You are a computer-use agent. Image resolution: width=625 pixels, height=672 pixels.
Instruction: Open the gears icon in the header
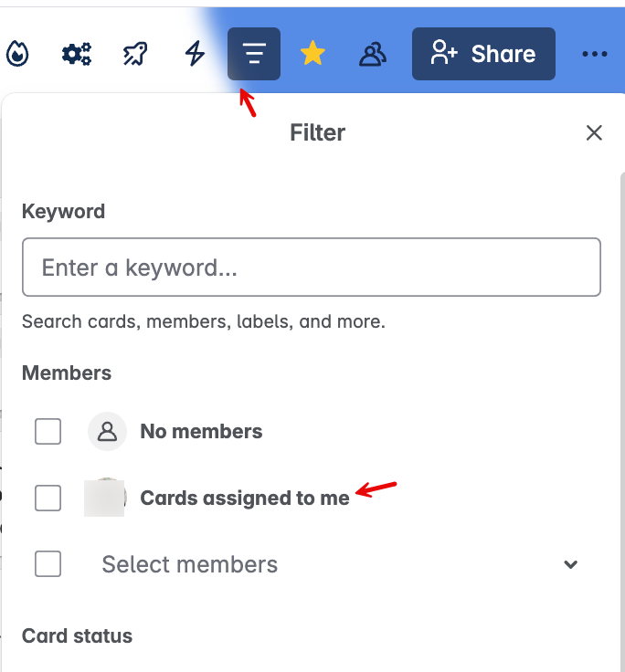click(x=76, y=55)
